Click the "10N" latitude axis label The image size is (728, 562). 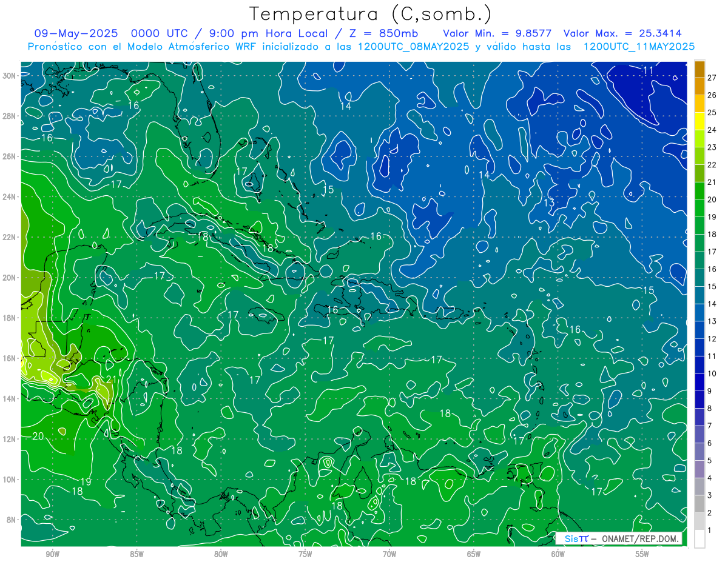[8, 479]
